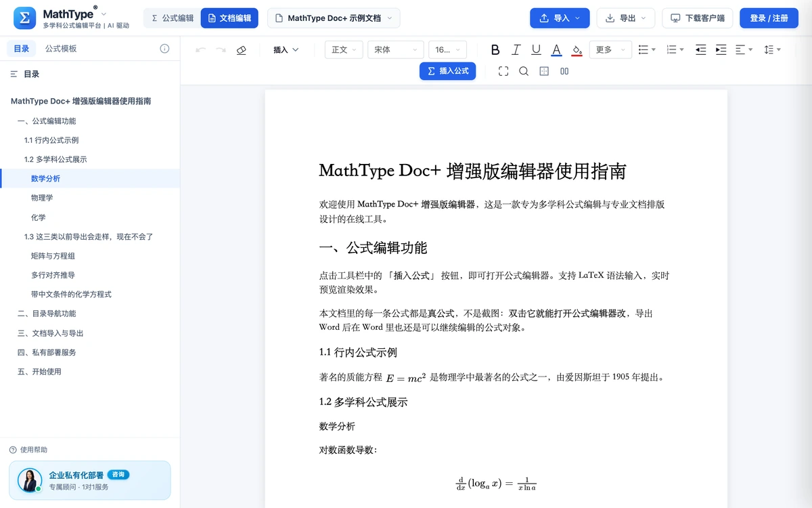
Task: Select 化学 in the outline
Action: (x=39, y=217)
